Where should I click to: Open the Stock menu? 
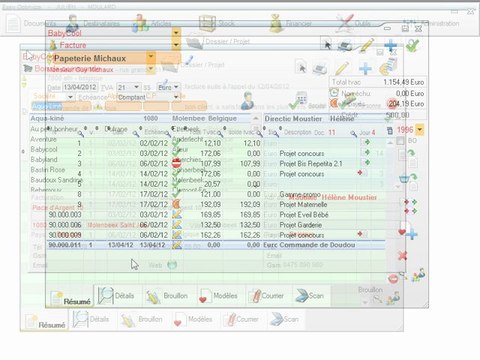pyautogui.click(x=217, y=23)
